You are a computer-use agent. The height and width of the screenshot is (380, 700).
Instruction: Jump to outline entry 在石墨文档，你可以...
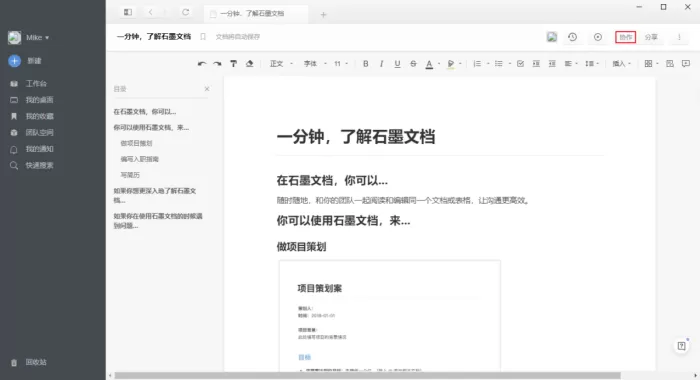(145, 112)
